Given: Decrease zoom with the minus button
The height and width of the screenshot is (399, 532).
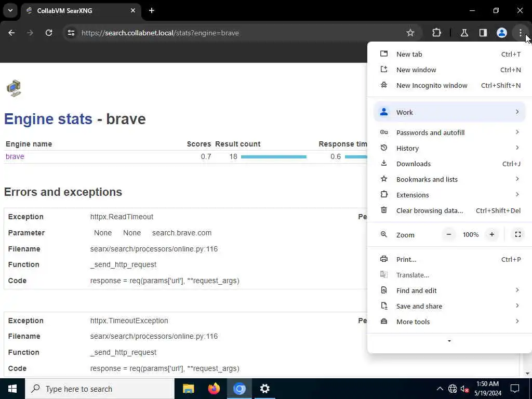Looking at the screenshot, I should click(448, 234).
